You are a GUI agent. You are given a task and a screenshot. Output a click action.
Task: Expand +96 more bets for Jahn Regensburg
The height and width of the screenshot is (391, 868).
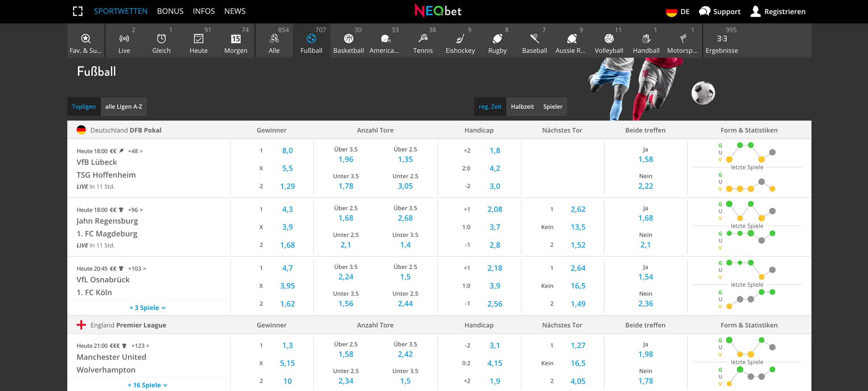(135, 210)
